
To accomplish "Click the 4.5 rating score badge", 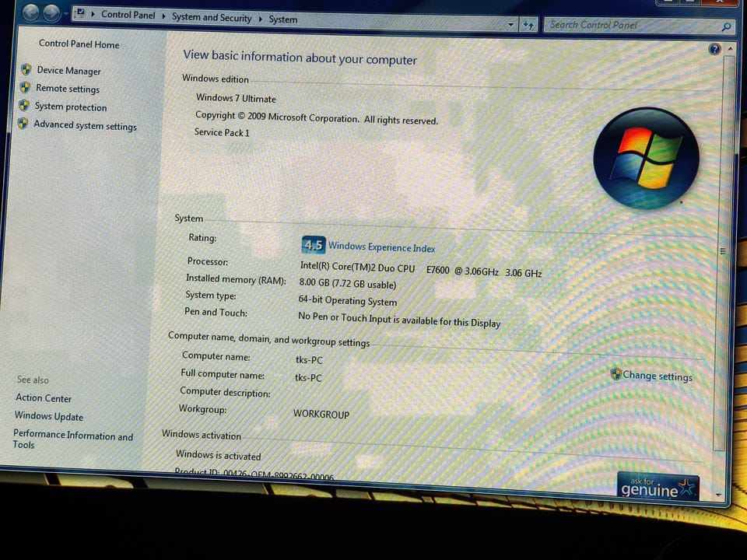I will 314,245.
